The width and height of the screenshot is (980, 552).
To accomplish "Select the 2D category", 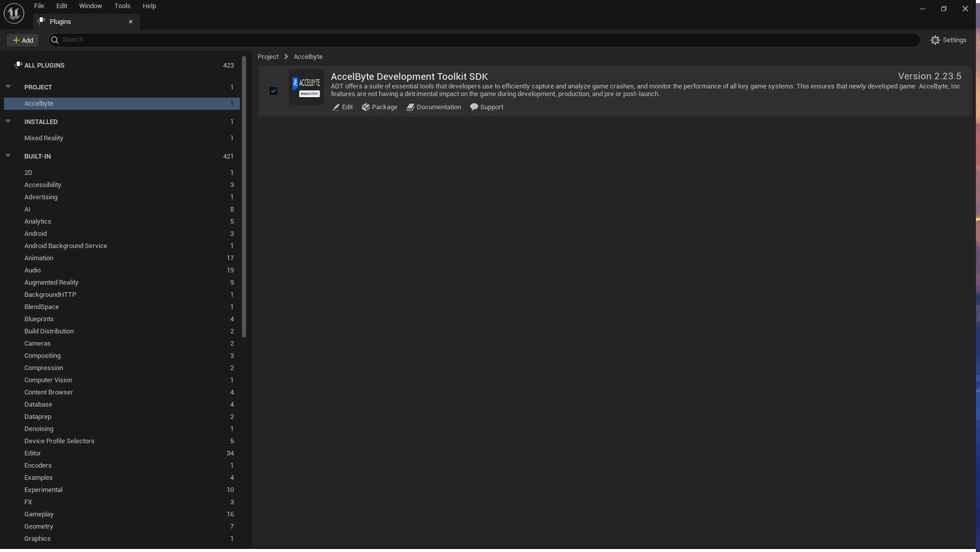I will click(122, 172).
